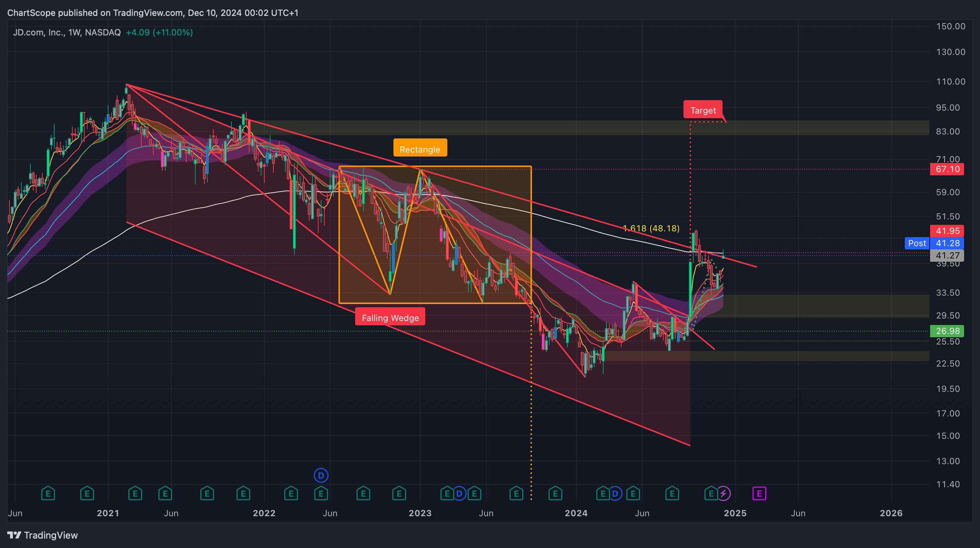980x548 pixels.
Task: Click the 1.618 (48.18) Fibonacci label
Action: click(651, 228)
